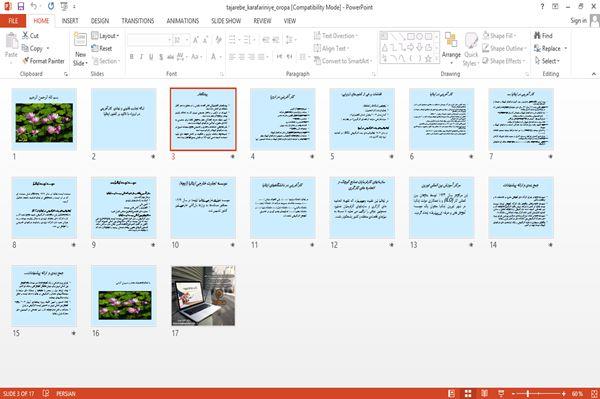Select slide 10 thumbnail

point(203,207)
